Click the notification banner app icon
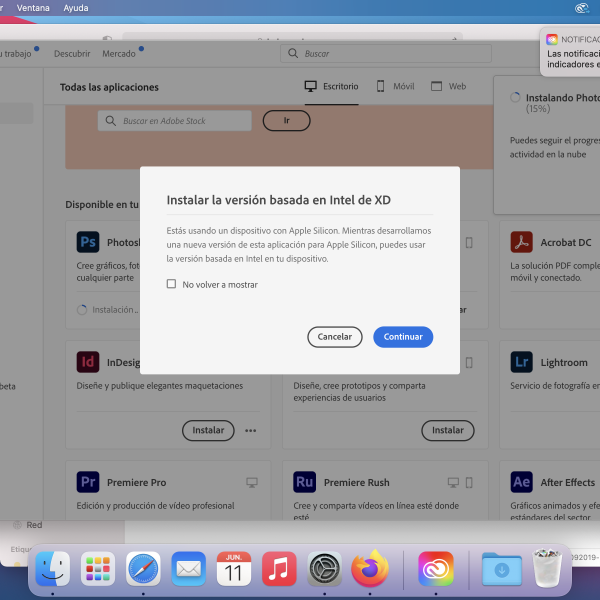 pyautogui.click(x=552, y=39)
